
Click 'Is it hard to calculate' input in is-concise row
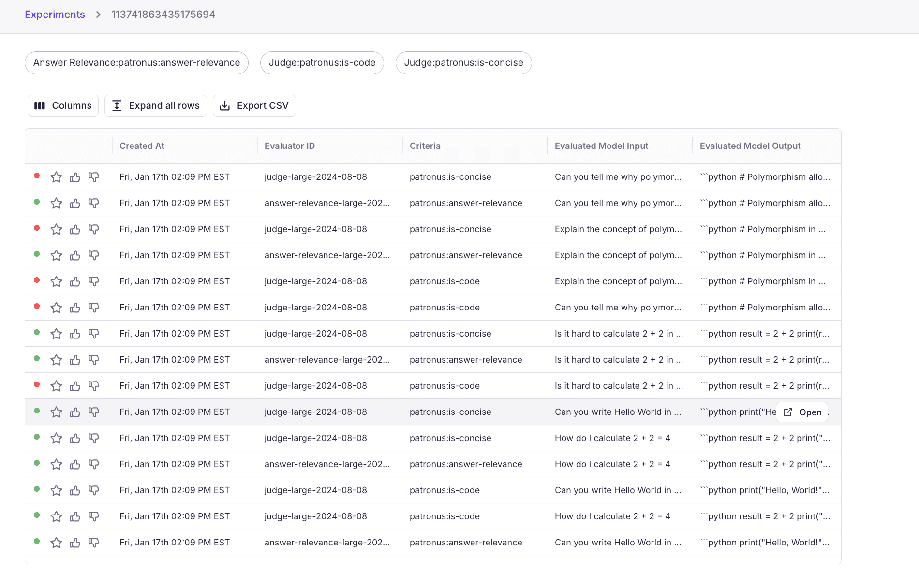(x=619, y=334)
